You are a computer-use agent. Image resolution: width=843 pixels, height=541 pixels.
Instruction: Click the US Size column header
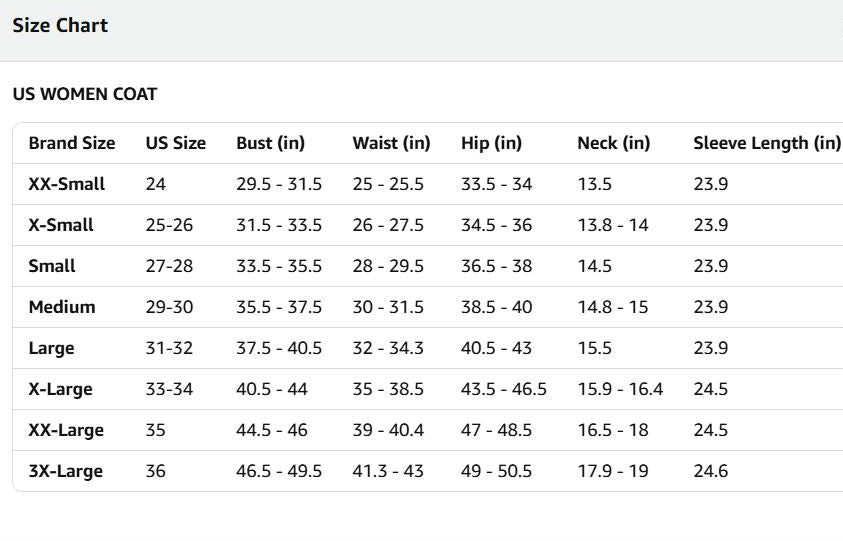pyautogui.click(x=176, y=143)
